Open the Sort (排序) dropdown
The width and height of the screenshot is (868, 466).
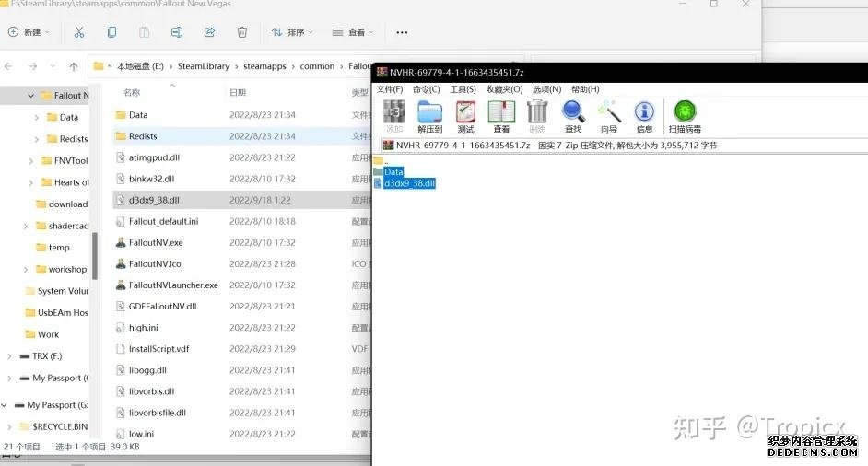[292, 32]
